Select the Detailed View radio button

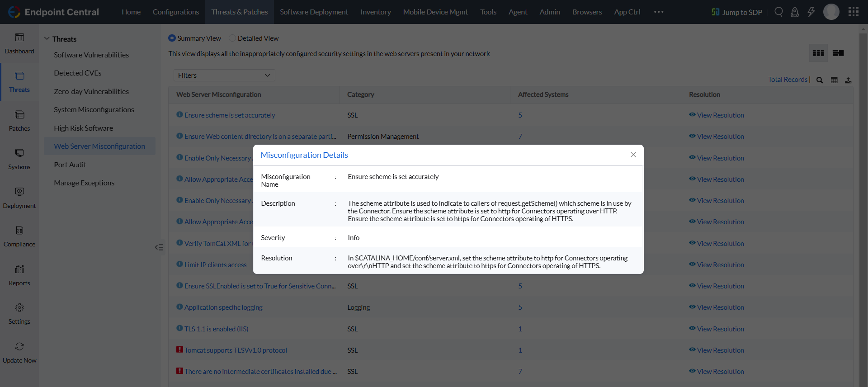(x=232, y=38)
